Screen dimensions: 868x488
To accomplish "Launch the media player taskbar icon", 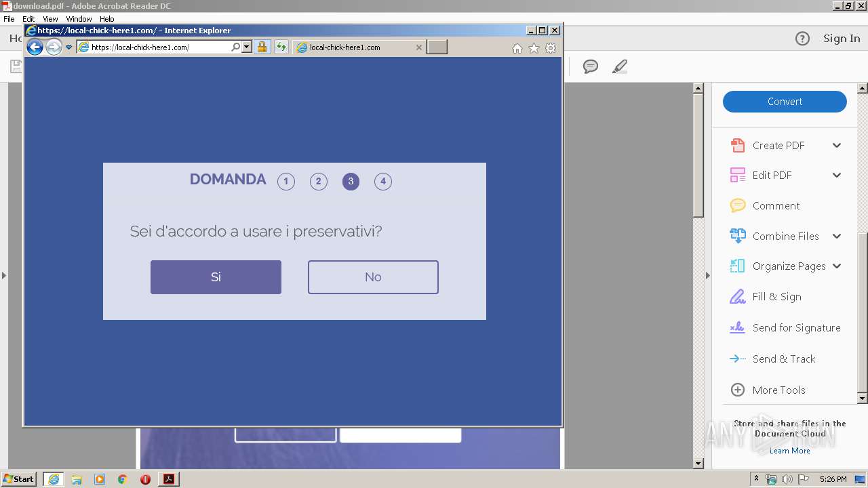I will pyautogui.click(x=100, y=479).
